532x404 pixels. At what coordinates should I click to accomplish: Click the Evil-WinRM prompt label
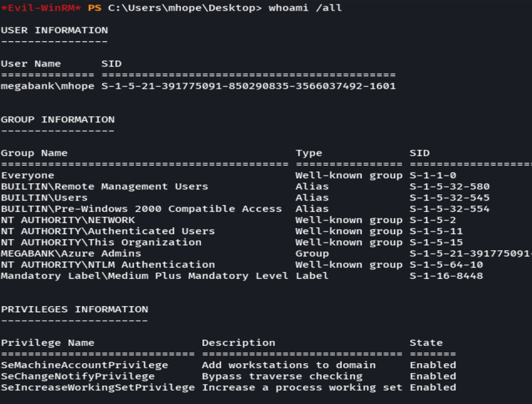[31, 8]
